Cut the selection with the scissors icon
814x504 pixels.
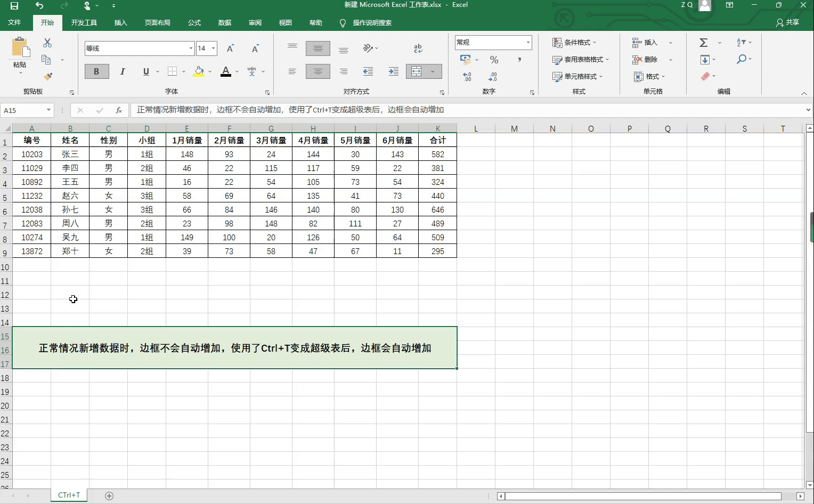click(x=47, y=43)
